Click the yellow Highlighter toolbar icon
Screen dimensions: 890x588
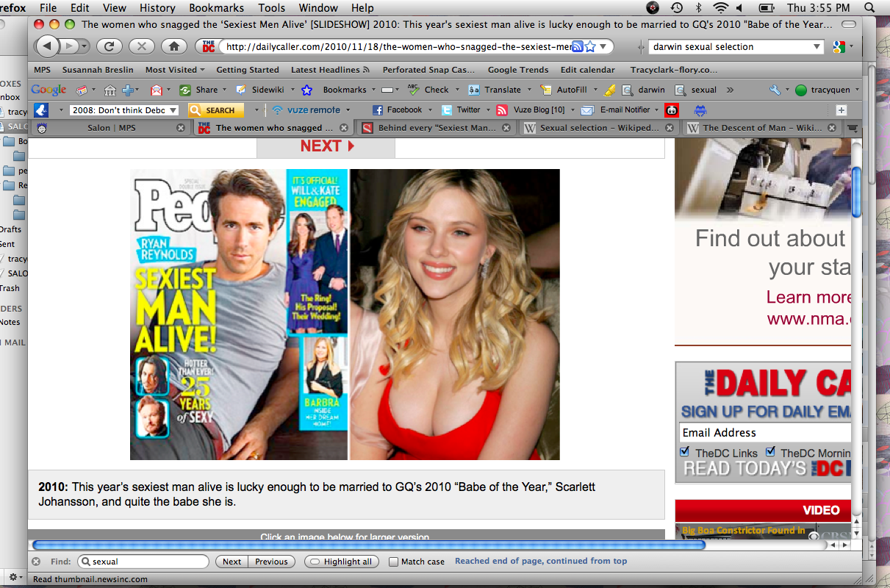[610, 90]
